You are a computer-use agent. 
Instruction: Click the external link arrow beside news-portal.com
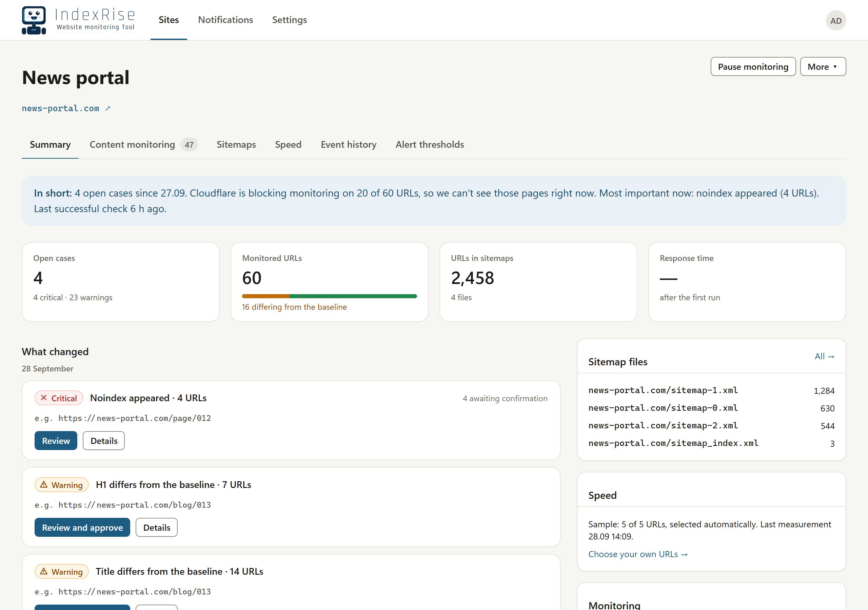(108, 108)
